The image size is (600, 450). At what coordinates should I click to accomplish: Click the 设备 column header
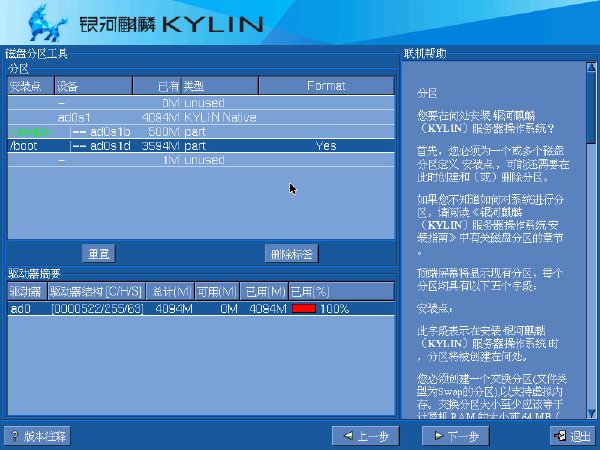93,86
